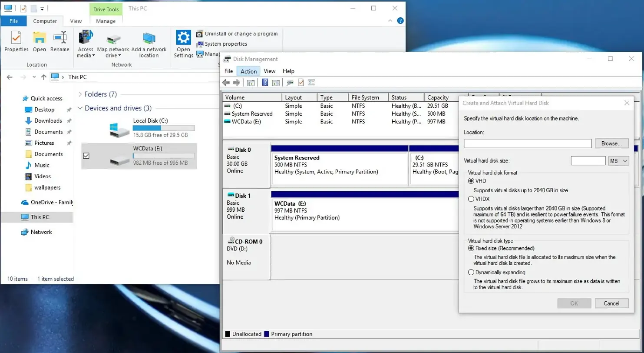Click Browse button for VHD location
The width and height of the screenshot is (644, 353).
pyautogui.click(x=611, y=143)
